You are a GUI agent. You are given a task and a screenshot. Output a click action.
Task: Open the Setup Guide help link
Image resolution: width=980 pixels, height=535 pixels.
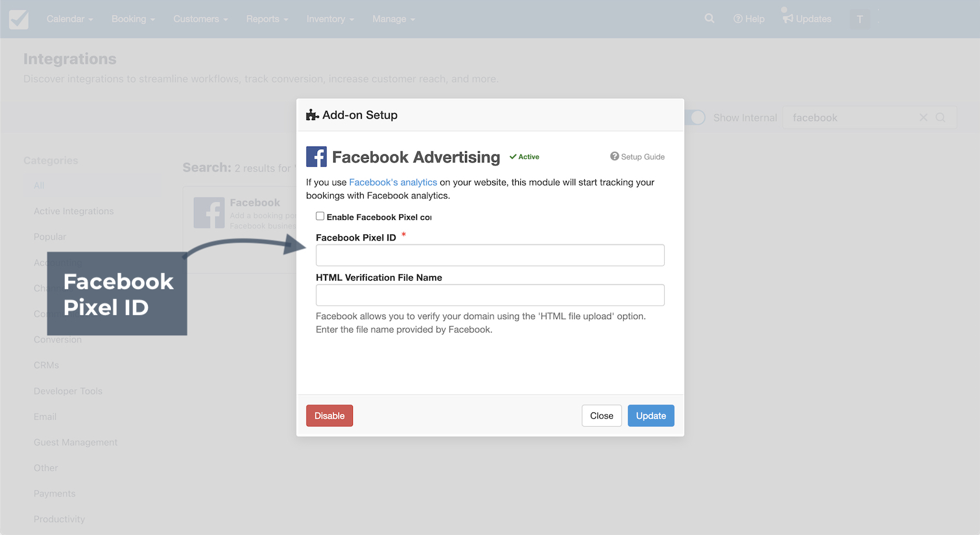point(638,156)
